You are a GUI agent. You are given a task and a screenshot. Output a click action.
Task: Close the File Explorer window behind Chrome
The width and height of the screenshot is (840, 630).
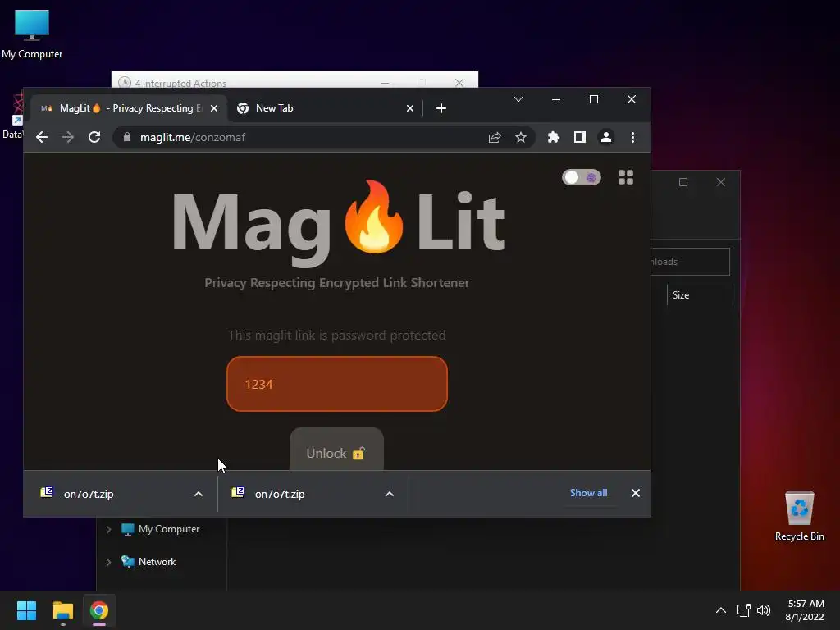click(x=721, y=182)
